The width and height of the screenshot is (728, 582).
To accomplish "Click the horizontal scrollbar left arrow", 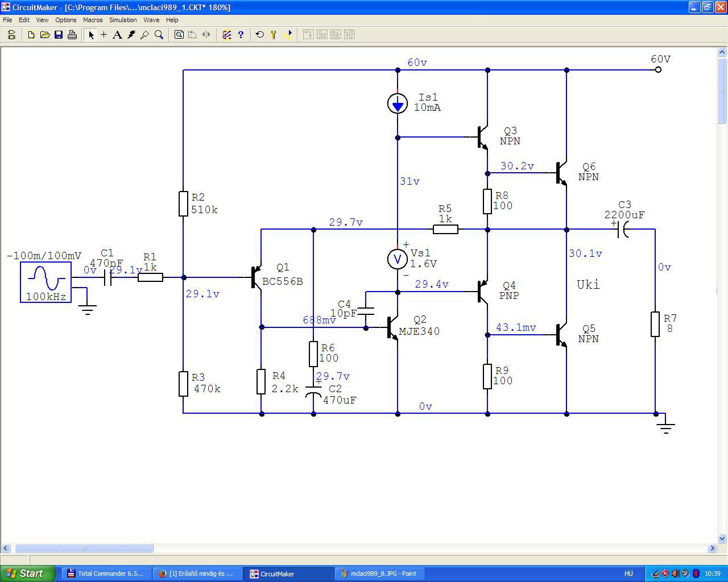I will click(6, 548).
